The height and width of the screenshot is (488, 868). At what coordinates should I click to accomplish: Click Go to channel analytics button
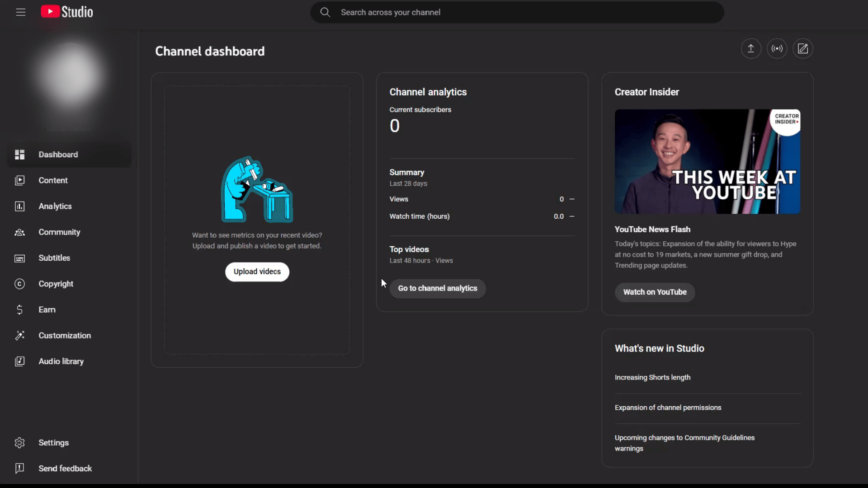point(438,288)
